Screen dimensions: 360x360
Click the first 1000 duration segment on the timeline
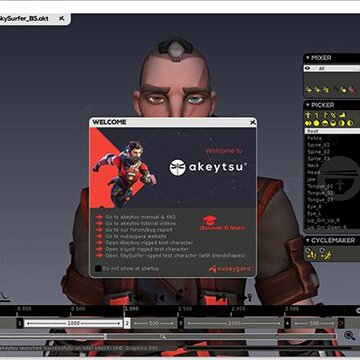pyautogui.click(x=73, y=323)
